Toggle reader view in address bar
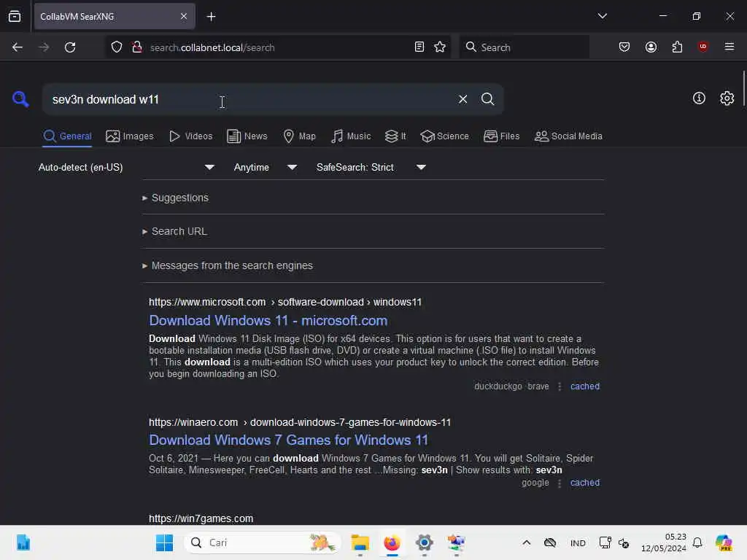Viewport: 747px width, 560px height. coord(419,47)
